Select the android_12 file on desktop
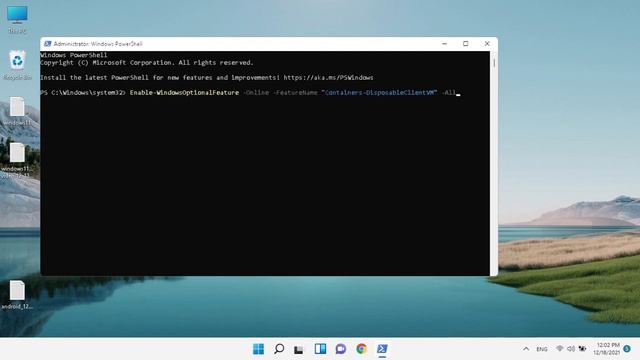This screenshot has height=360, width=640. point(17,295)
